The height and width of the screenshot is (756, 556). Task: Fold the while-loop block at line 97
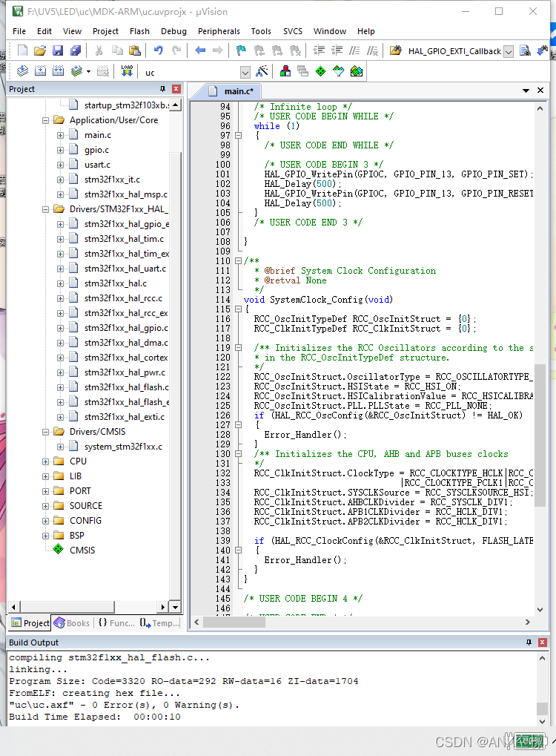(x=238, y=136)
